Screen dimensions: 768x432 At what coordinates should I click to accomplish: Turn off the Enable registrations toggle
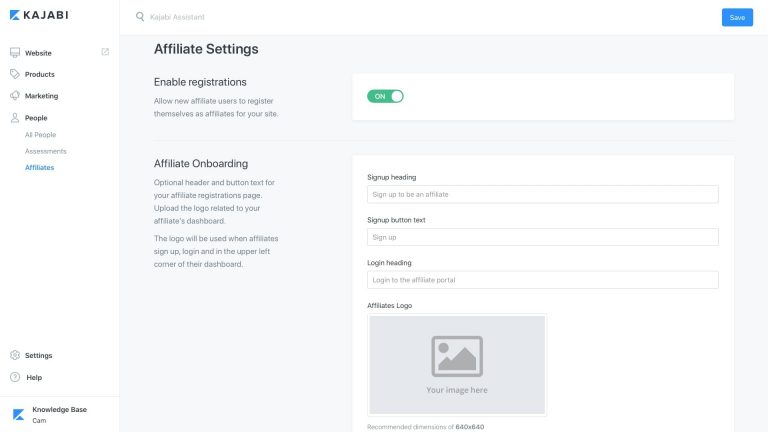coord(385,96)
